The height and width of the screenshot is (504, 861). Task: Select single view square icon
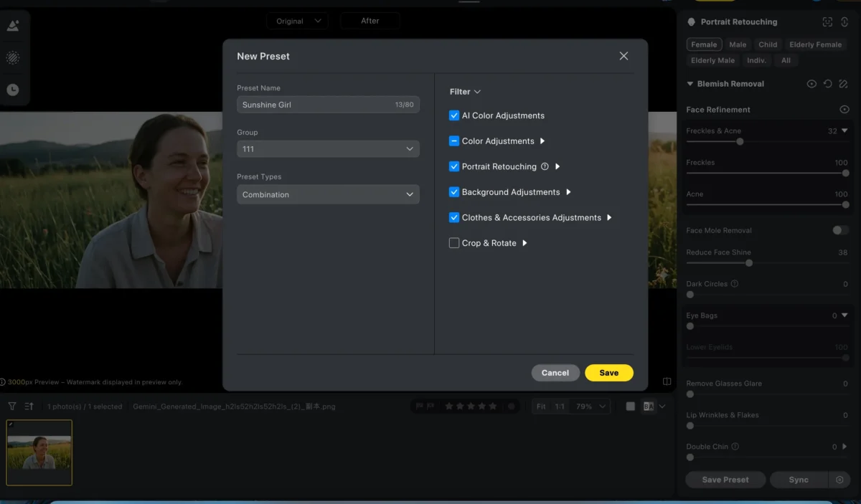(x=630, y=406)
